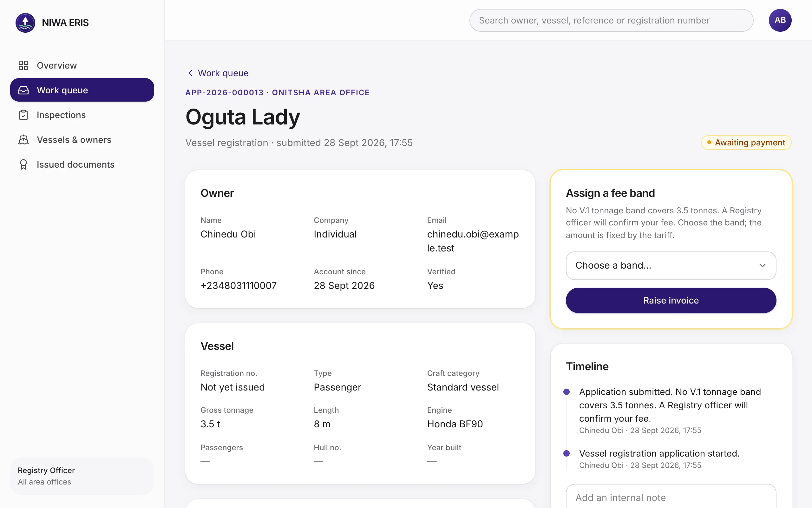Click the Raise invoice button
Screen dimensions: 812x508
pyautogui.click(x=671, y=300)
